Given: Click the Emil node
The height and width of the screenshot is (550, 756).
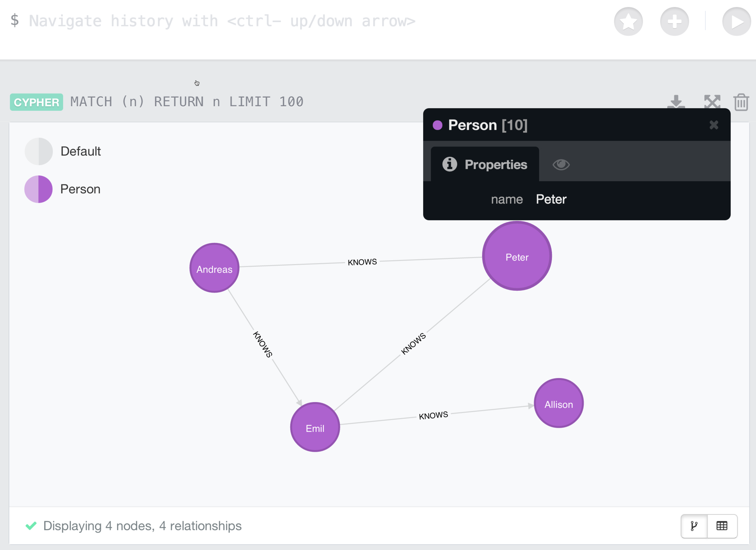Looking at the screenshot, I should click(315, 427).
